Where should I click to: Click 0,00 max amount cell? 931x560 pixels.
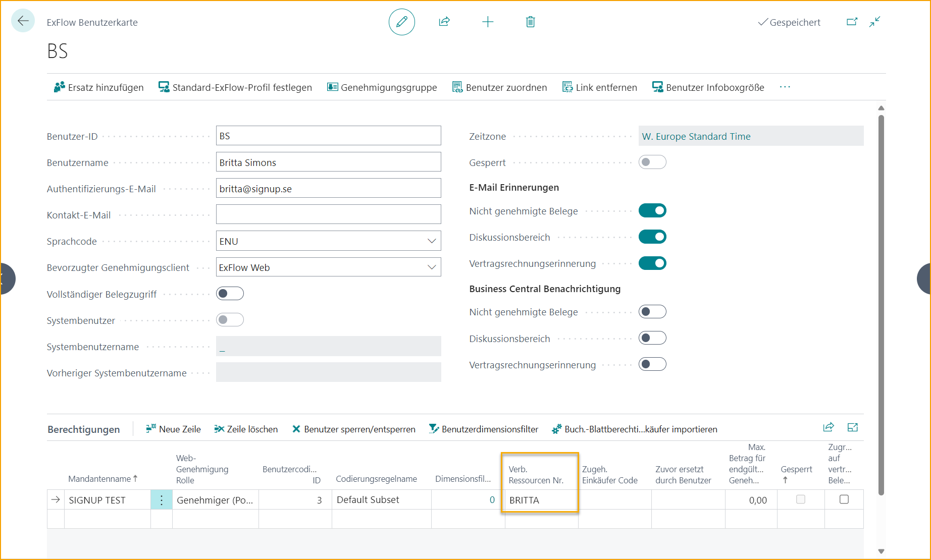point(751,500)
